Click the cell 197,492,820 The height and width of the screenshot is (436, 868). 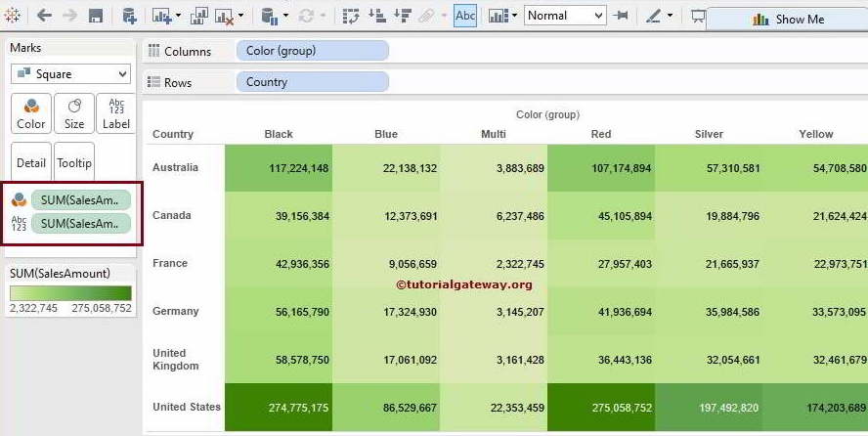[709, 408]
